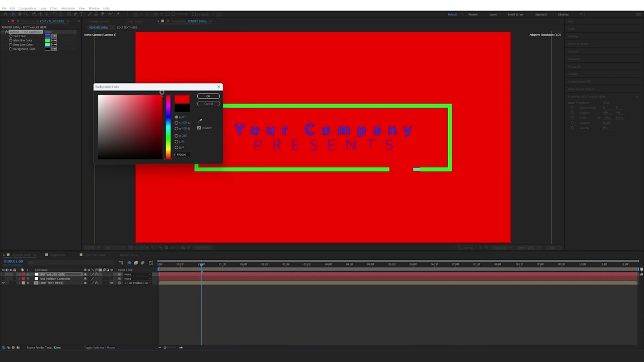This screenshot has height=362, width=644.
Task: Switch to the Learn workspace
Action: (x=493, y=14)
